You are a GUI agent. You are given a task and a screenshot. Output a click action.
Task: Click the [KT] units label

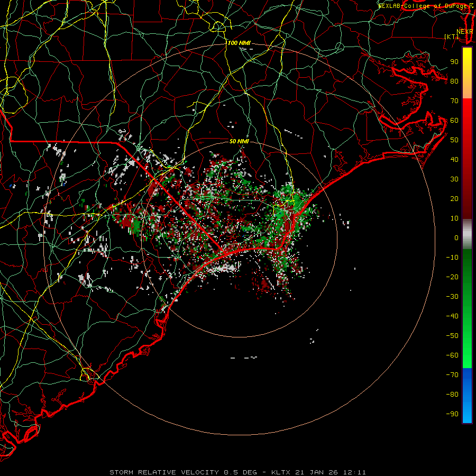[452, 36]
